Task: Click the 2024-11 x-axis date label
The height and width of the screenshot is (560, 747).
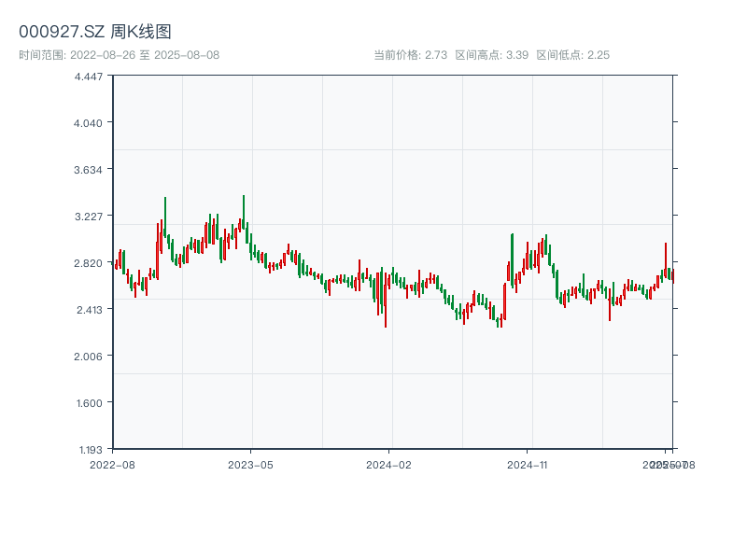Action: (x=528, y=464)
